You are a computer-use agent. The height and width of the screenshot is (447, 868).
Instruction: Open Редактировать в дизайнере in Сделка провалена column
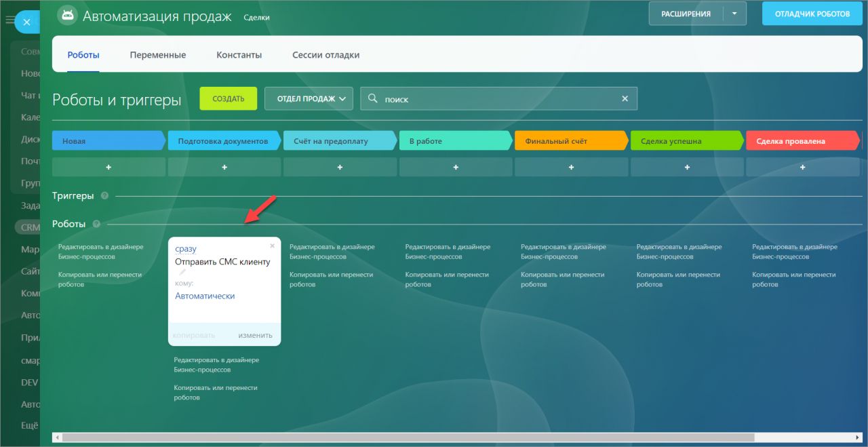[x=795, y=252]
